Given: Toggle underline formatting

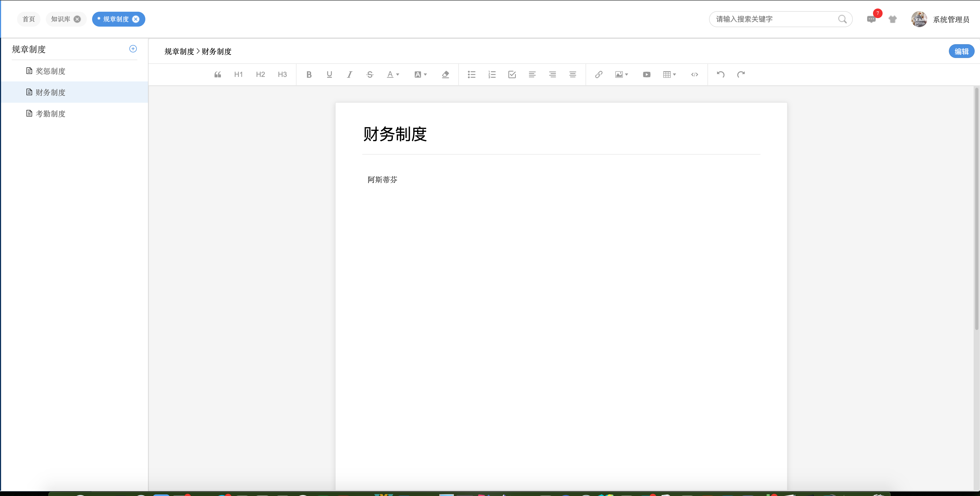Looking at the screenshot, I should [330, 75].
